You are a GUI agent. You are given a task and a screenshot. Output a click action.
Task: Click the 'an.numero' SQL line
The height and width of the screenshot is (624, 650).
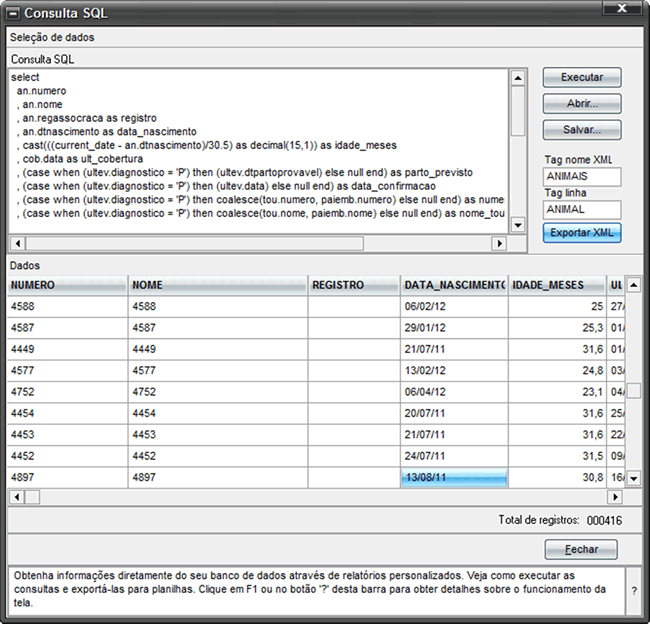[41, 91]
